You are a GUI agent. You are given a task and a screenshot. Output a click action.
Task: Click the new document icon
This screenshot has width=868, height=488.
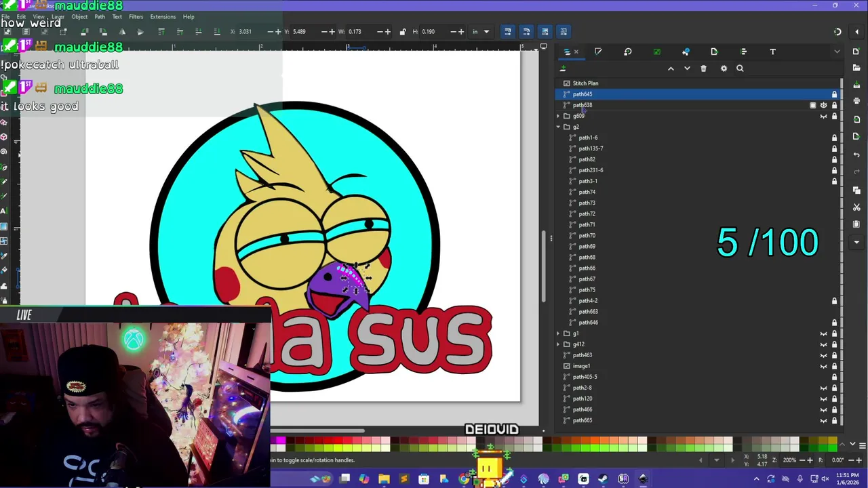856,52
